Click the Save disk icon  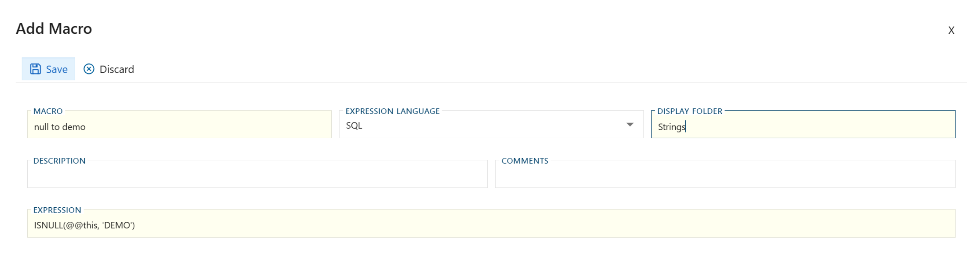point(36,68)
